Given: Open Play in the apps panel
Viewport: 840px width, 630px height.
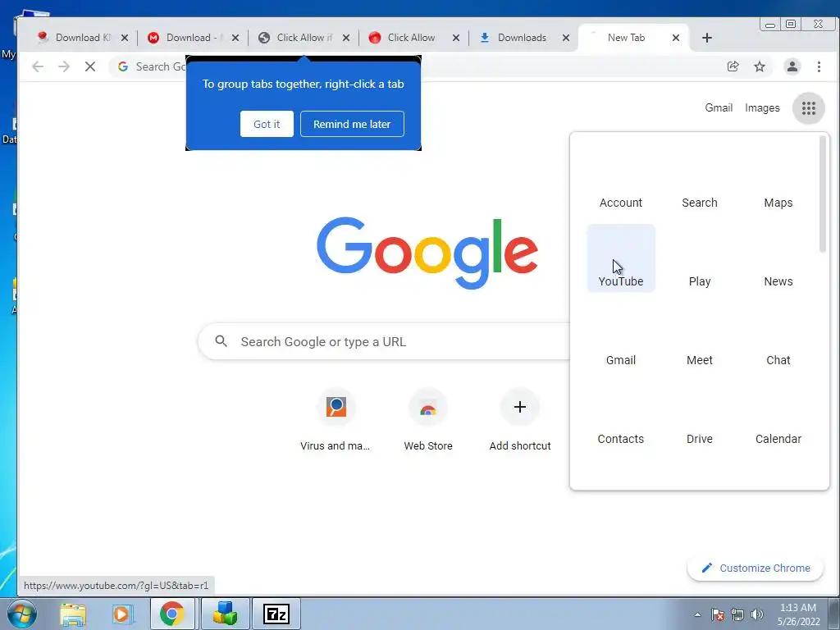Looking at the screenshot, I should click(700, 258).
